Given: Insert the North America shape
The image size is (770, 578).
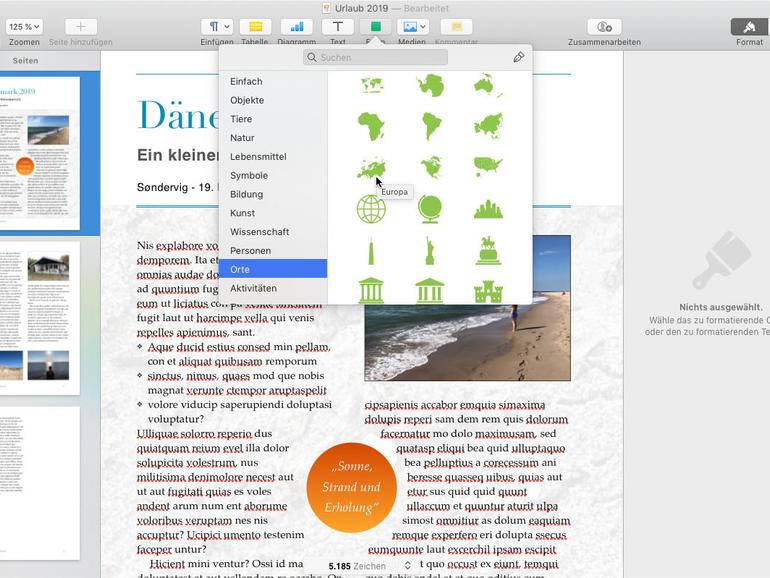Looking at the screenshot, I should point(431,167).
